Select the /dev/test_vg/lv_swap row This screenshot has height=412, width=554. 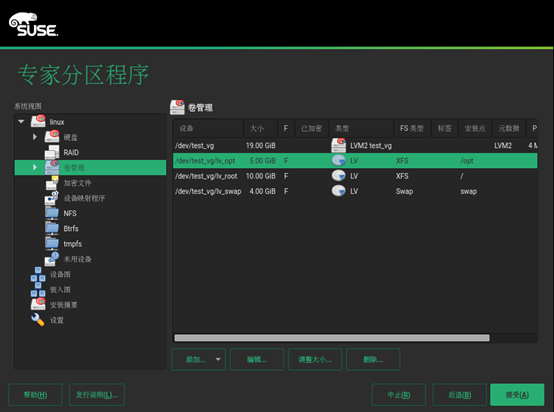point(355,191)
